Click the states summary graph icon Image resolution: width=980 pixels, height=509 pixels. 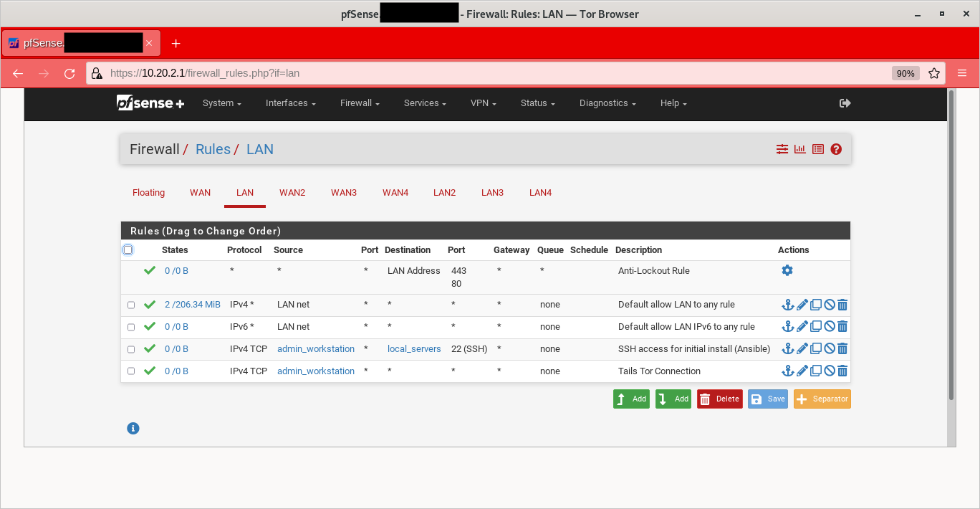pos(799,148)
